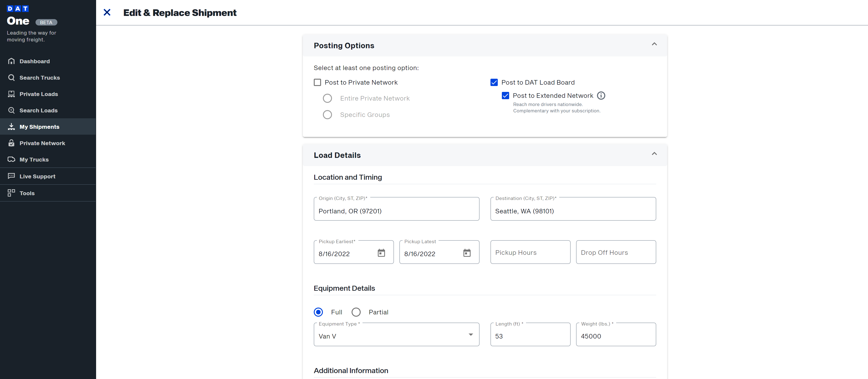
Task: Enable Post to Private Network
Action: coord(317,82)
